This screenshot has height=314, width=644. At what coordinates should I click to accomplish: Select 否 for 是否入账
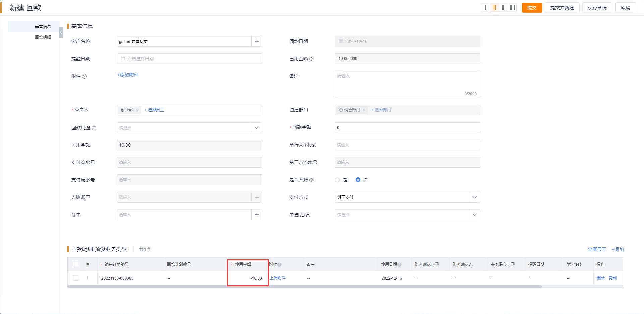coord(358,180)
